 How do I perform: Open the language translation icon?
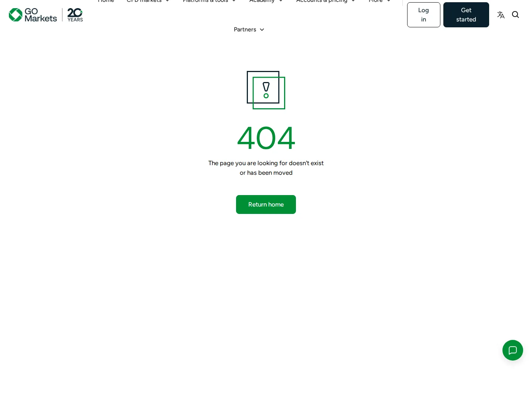(501, 15)
